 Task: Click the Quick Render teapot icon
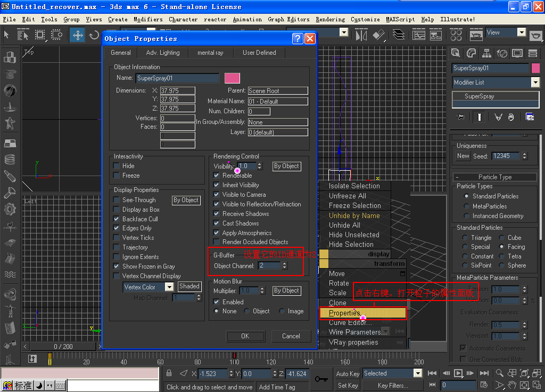tap(535, 36)
